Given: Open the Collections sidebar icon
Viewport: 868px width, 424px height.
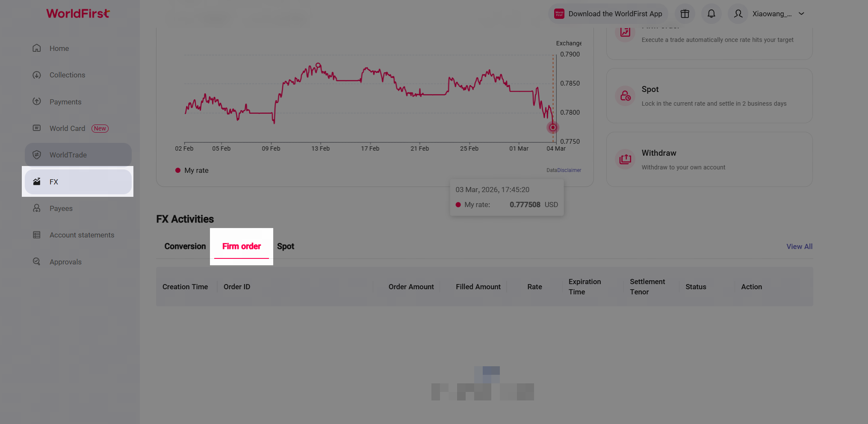Looking at the screenshot, I should pos(37,75).
